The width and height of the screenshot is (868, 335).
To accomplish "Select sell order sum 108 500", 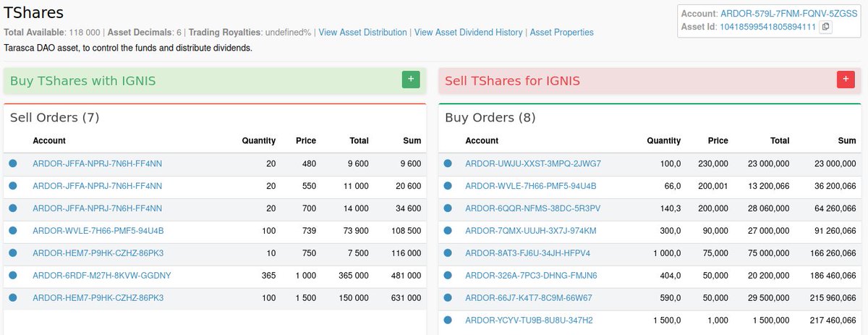I will (406, 231).
